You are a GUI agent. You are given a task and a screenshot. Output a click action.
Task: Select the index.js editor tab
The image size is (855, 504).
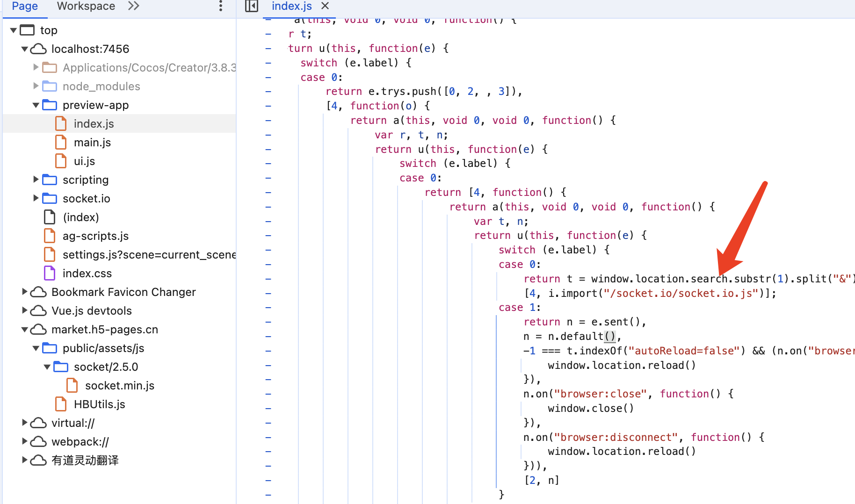point(292,6)
